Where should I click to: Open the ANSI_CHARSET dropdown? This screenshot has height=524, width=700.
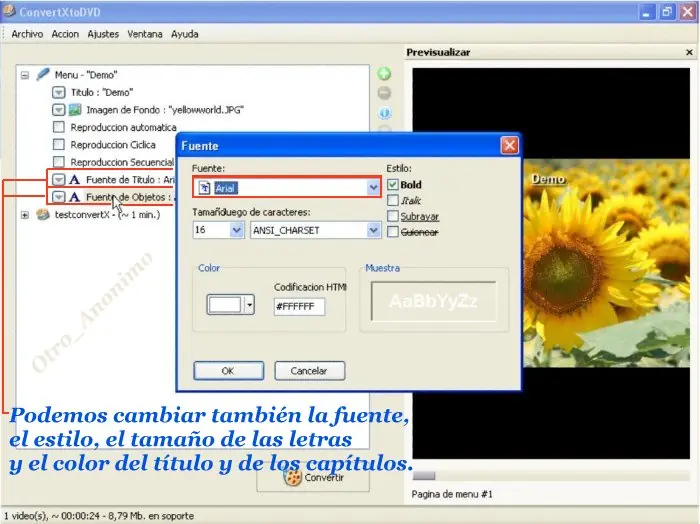coord(373,230)
